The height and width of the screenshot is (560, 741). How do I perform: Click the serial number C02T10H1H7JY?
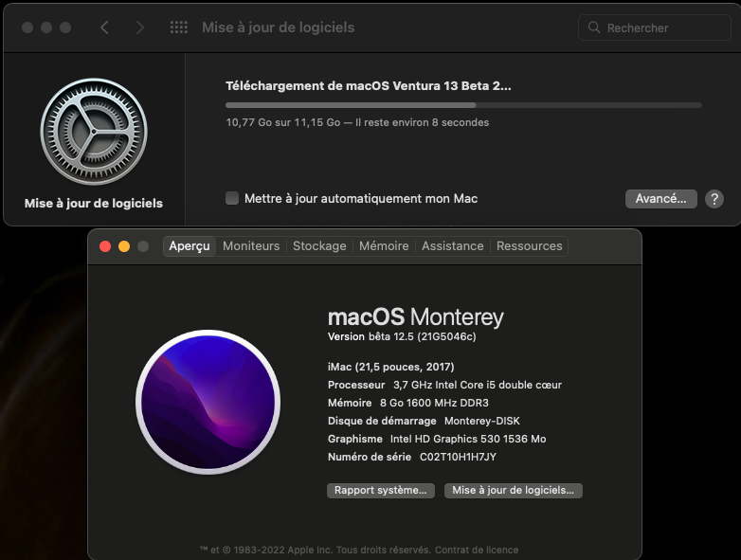tap(458, 457)
